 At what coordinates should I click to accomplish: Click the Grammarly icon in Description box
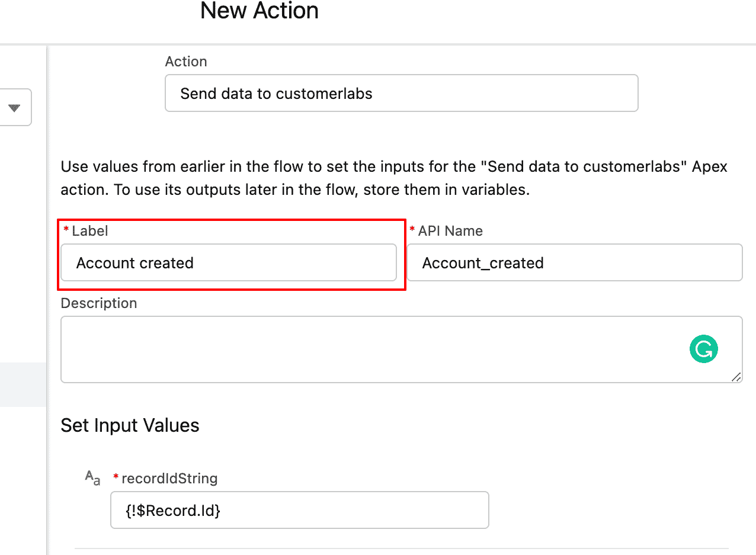[703, 349]
